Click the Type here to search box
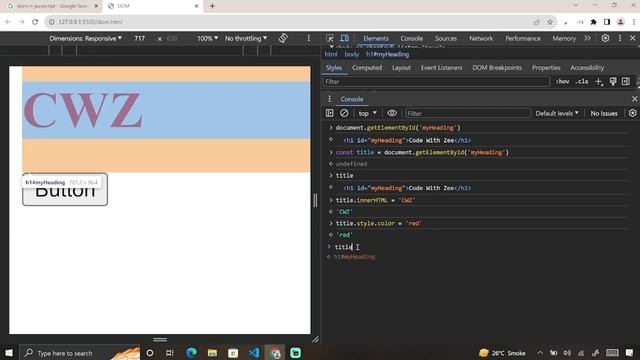This screenshot has height=360, width=640. click(80, 353)
